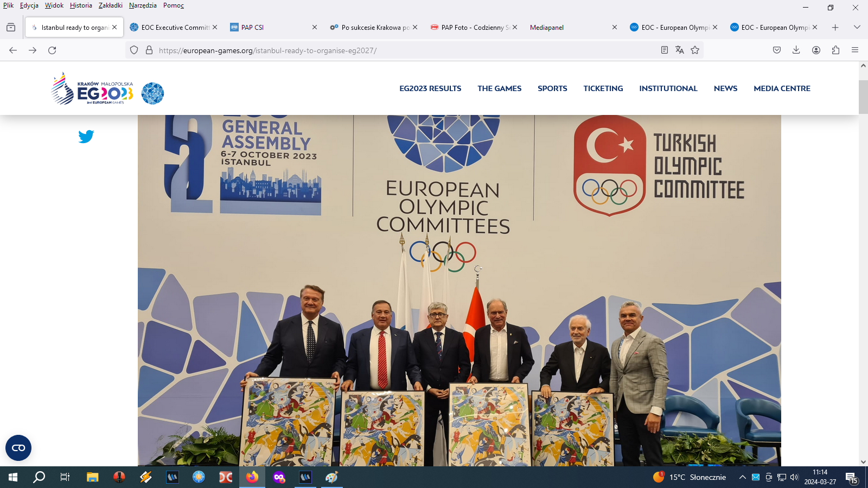Toggle reader view icon in address bar
868x488 pixels.
pos(665,50)
